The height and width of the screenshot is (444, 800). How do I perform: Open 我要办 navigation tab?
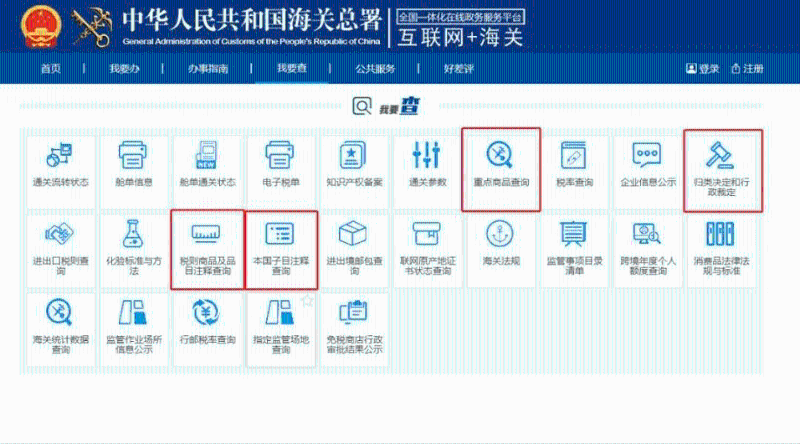124,68
